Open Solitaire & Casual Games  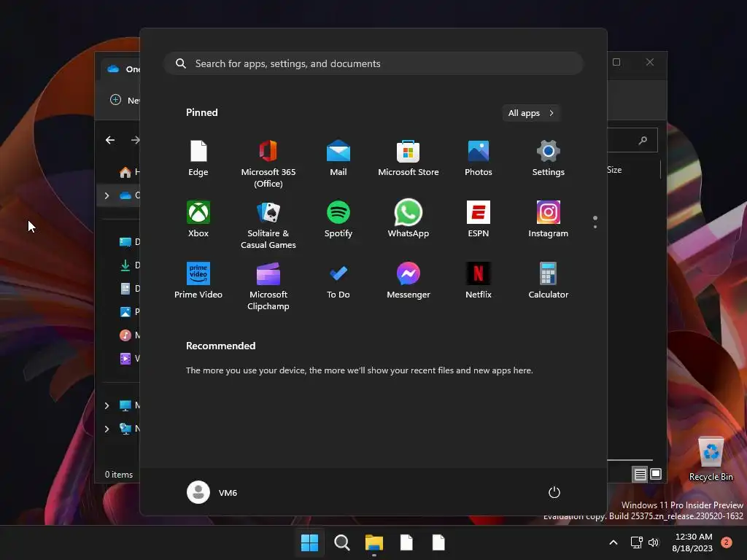[268, 225]
